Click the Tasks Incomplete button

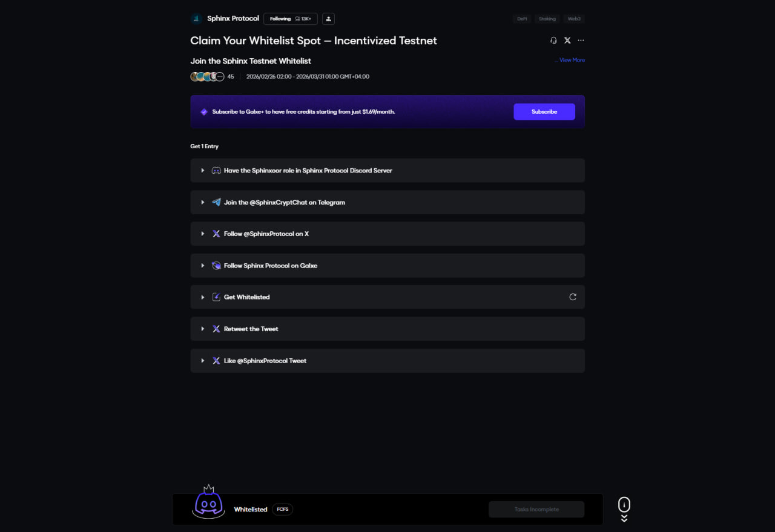click(x=536, y=510)
